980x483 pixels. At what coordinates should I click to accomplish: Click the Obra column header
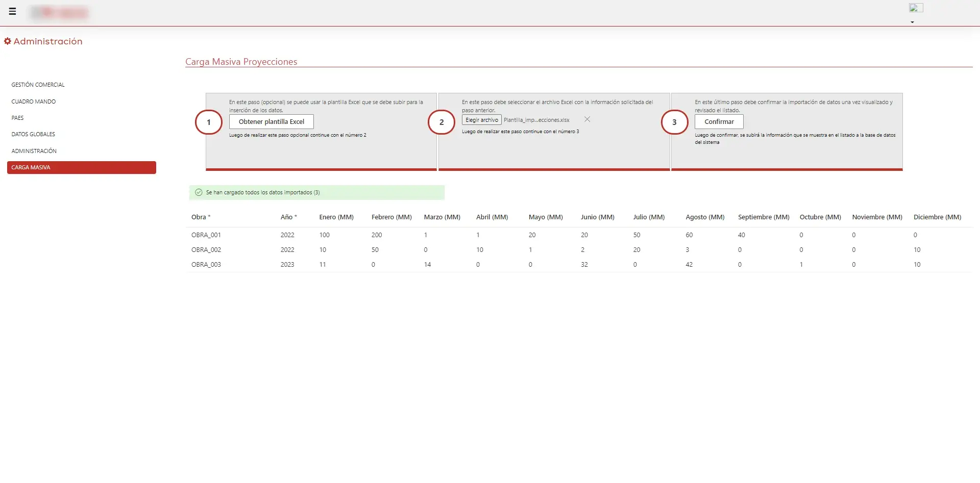pos(201,217)
